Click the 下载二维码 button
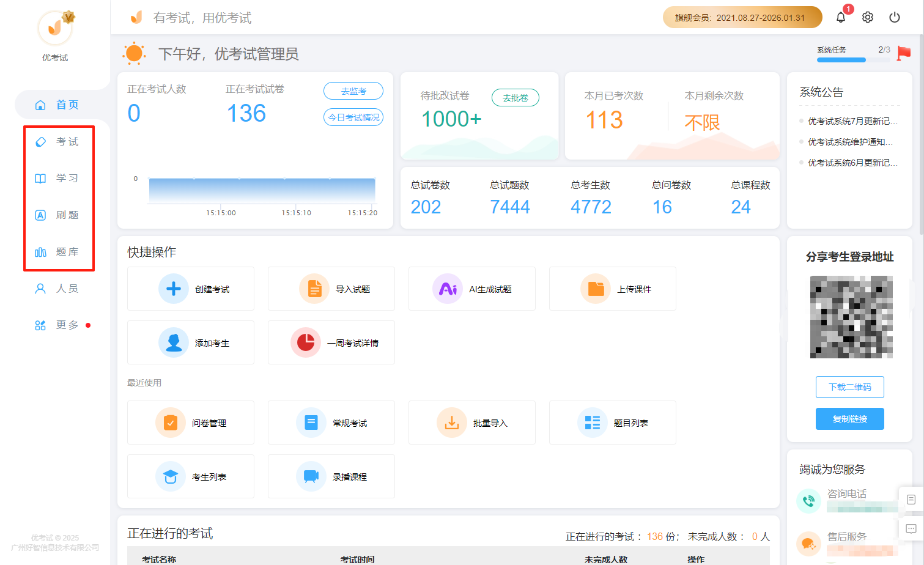 [850, 387]
